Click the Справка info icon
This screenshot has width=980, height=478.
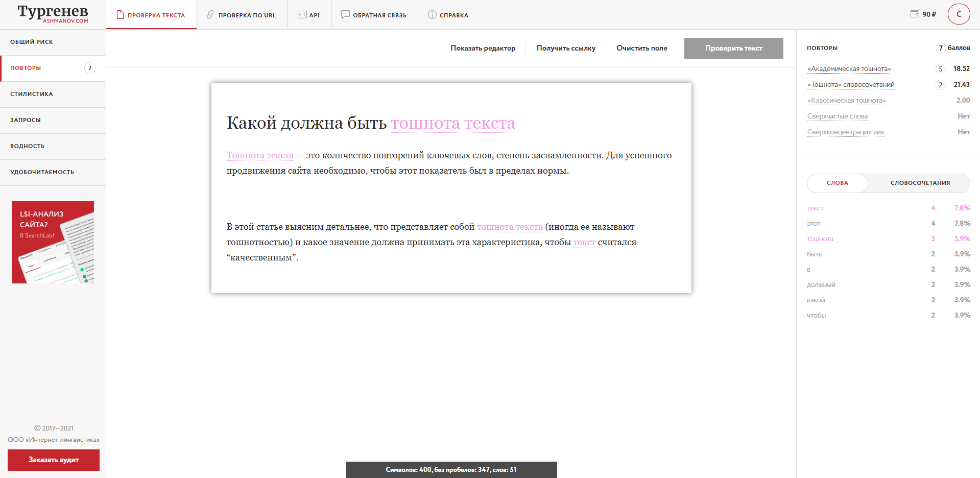tap(432, 15)
